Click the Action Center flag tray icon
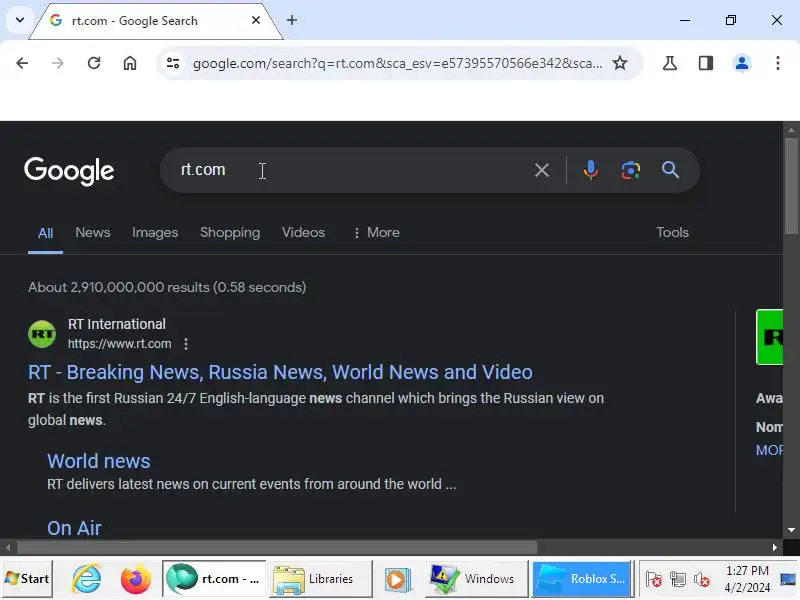The height and width of the screenshot is (600, 800). 654,580
